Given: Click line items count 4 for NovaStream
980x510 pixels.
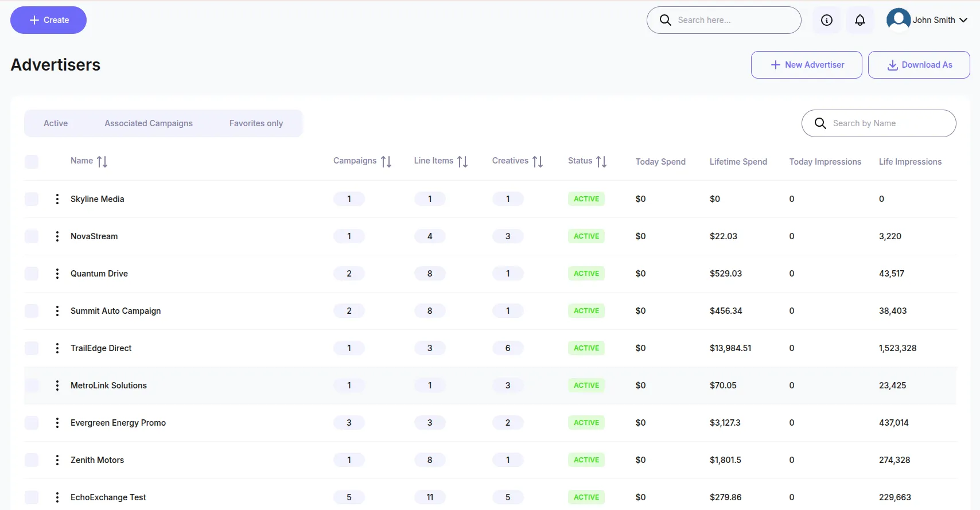Looking at the screenshot, I should click(430, 236).
